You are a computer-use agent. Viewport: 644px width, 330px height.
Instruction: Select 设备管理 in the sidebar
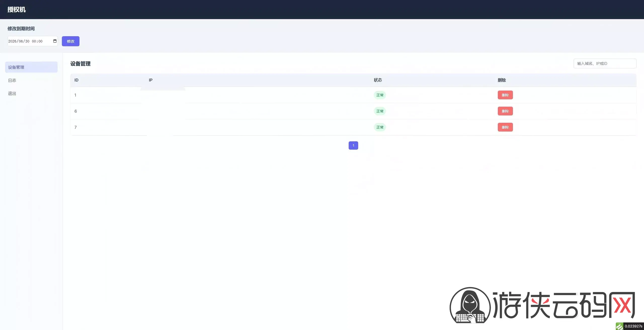[x=31, y=67]
